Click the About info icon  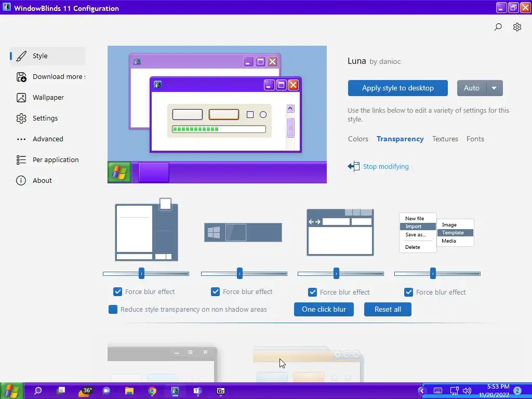click(x=21, y=180)
